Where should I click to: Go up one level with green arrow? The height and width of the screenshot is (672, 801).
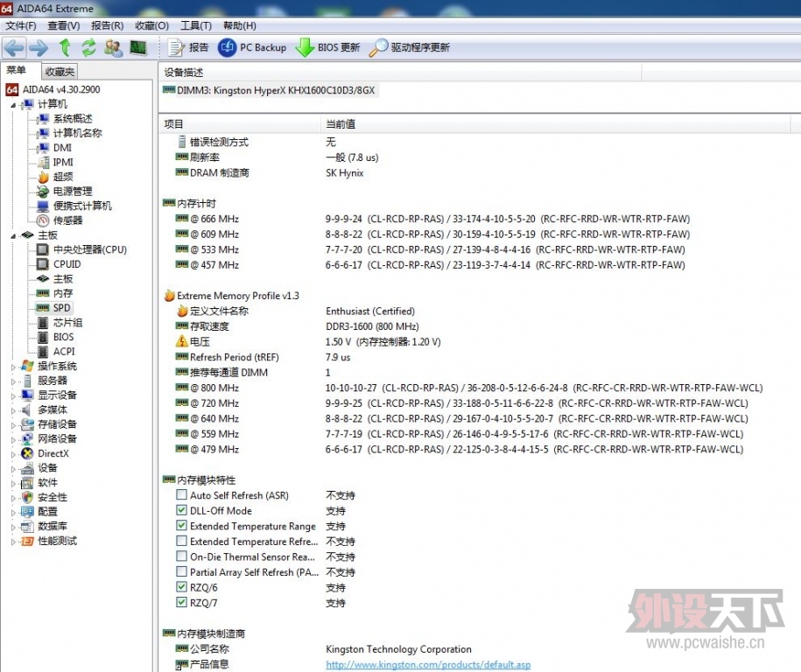[x=65, y=47]
